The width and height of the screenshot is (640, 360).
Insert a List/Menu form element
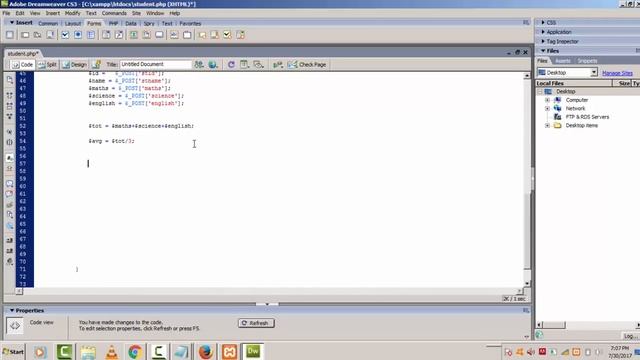point(106,35)
